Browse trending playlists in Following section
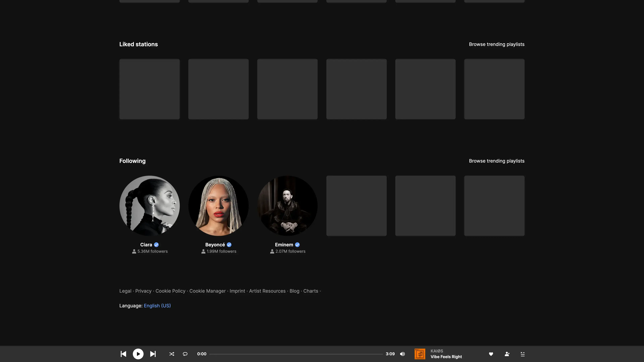644x362 pixels. point(496,161)
